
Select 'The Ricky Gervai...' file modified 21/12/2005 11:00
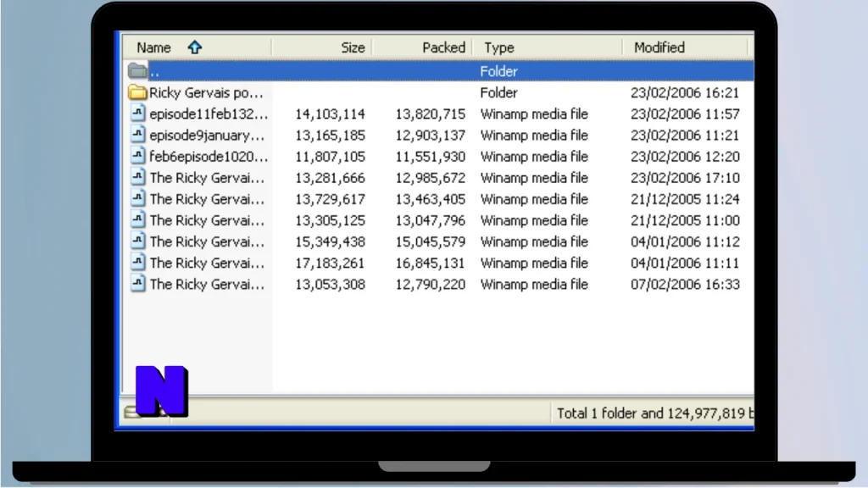[x=207, y=221]
